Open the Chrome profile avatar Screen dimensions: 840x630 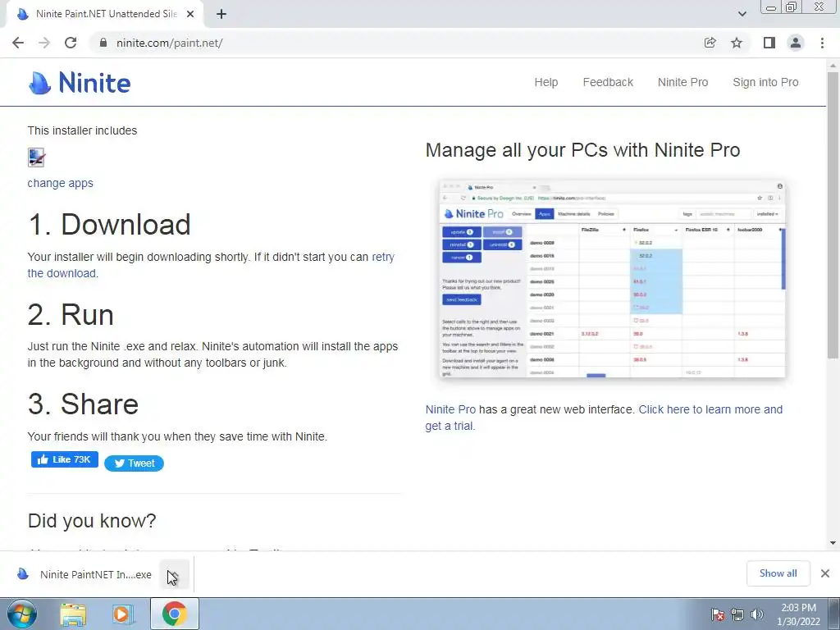[x=796, y=43]
